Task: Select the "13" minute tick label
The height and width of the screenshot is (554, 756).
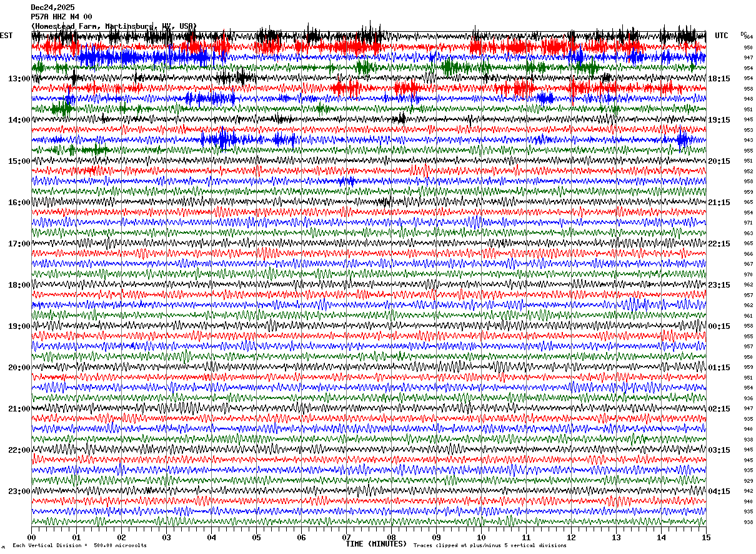Action: click(x=616, y=537)
